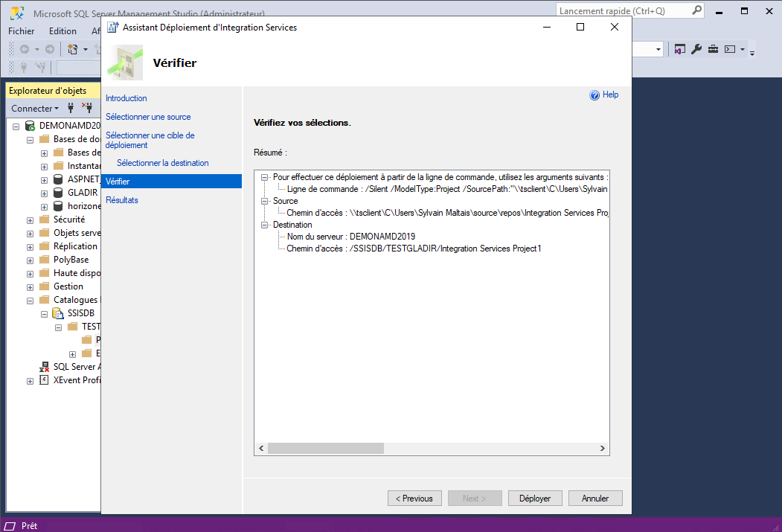This screenshot has width=782, height=532.
Task: Collapse the command line arguments node
Action: [x=264, y=177]
